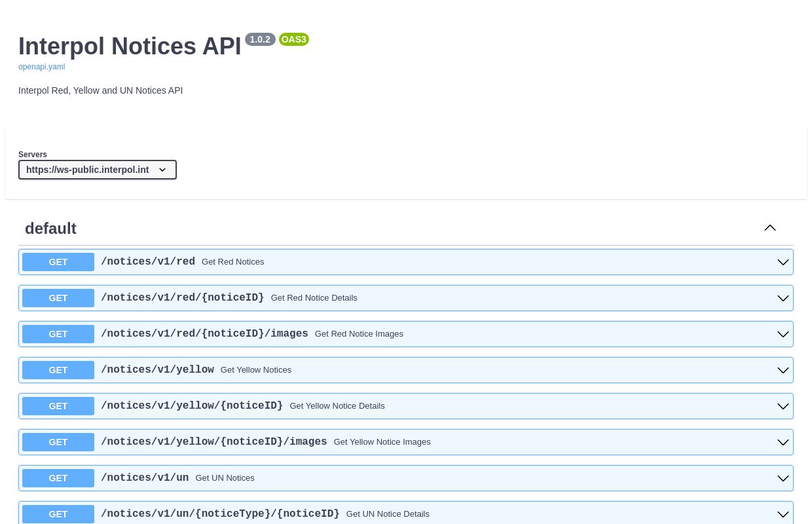This screenshot has height=524, width=812.
Task: Expand Get Red Notice Details using its chevron
Action: tap(783, 298)
